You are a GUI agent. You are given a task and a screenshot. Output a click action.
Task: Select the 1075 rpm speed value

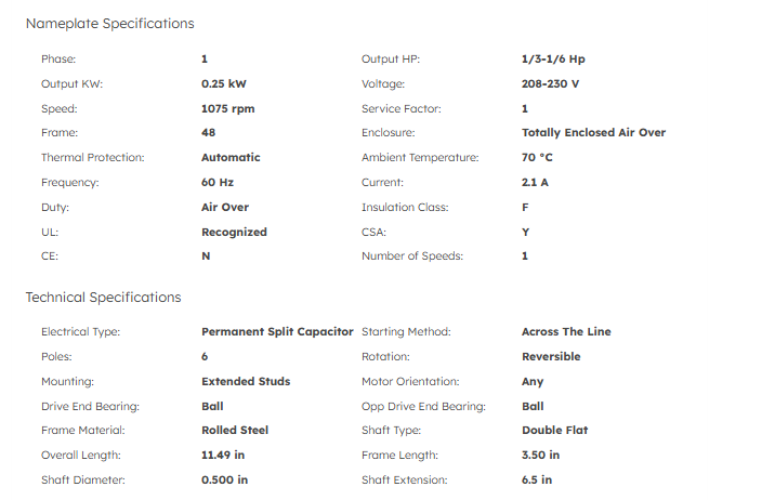tap(228, 108)
